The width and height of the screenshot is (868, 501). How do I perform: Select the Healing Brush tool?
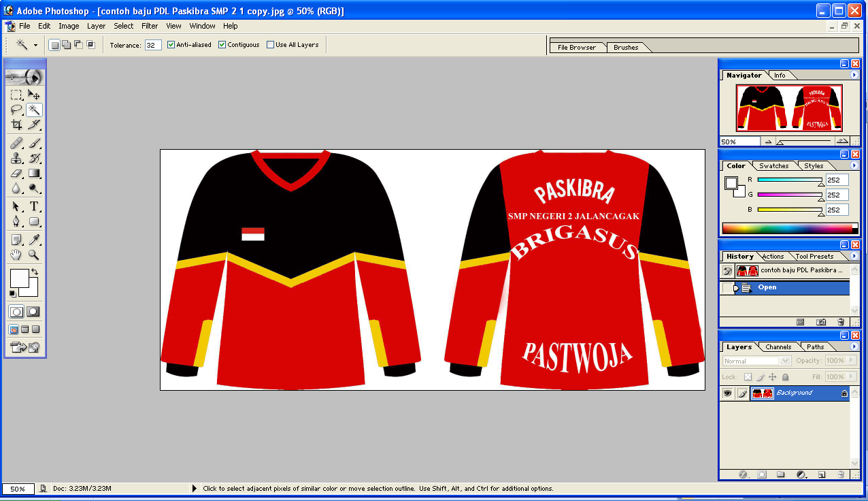pos(16,144)
